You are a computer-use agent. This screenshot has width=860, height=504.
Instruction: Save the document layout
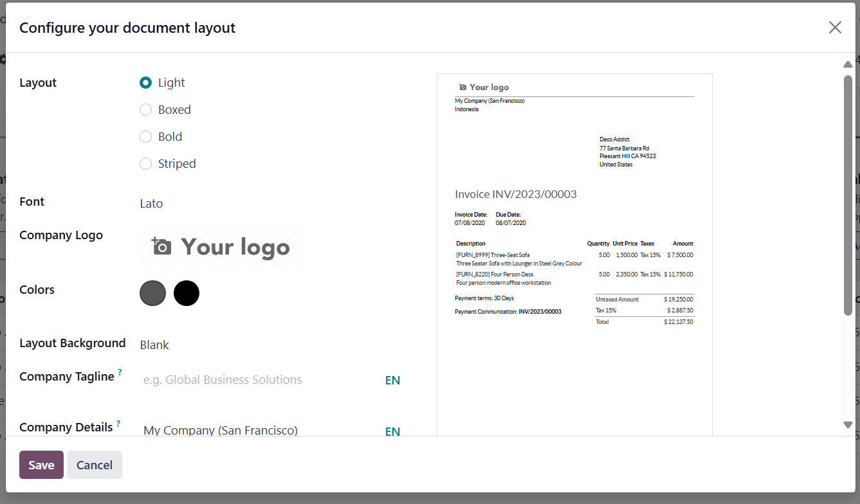click(x=41, y=465)
